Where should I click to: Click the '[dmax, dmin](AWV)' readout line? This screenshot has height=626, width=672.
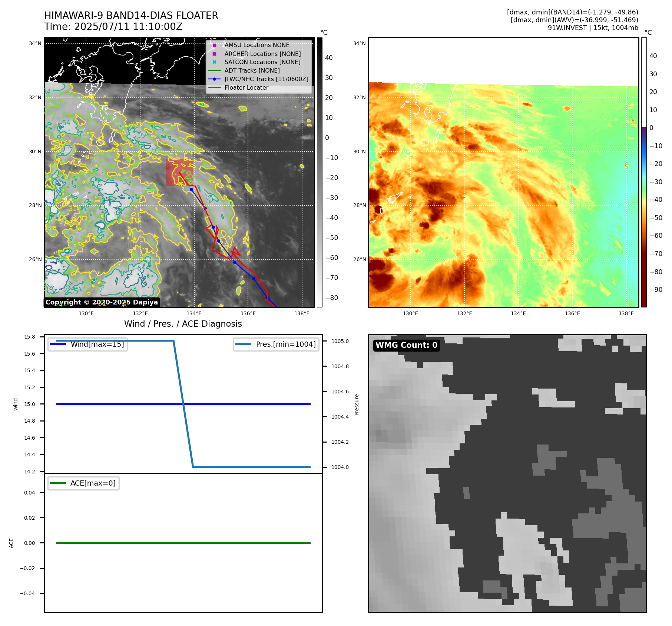click(x=575, y=20)
